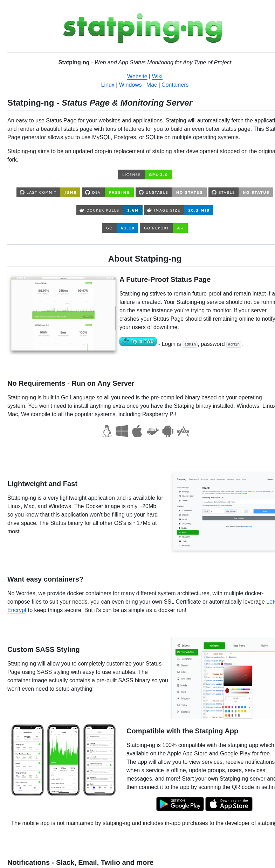Open the Download on the App Store badge

click(229, 804)
